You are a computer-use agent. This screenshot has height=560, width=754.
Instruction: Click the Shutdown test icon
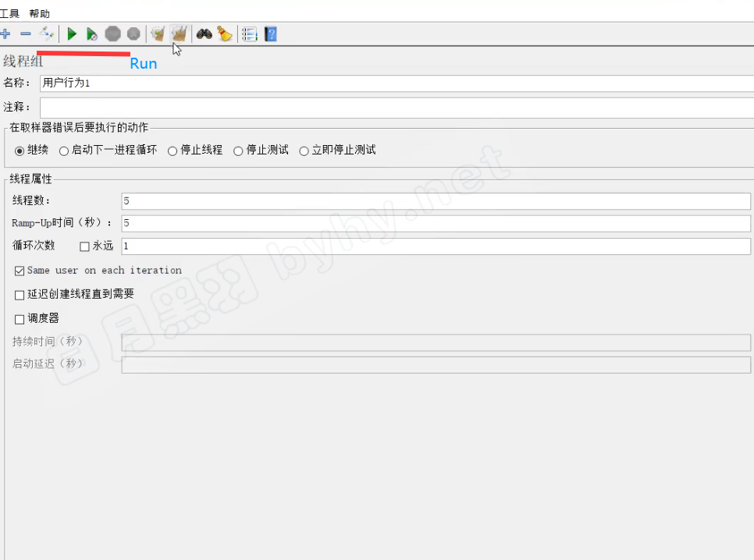[133, 34]
